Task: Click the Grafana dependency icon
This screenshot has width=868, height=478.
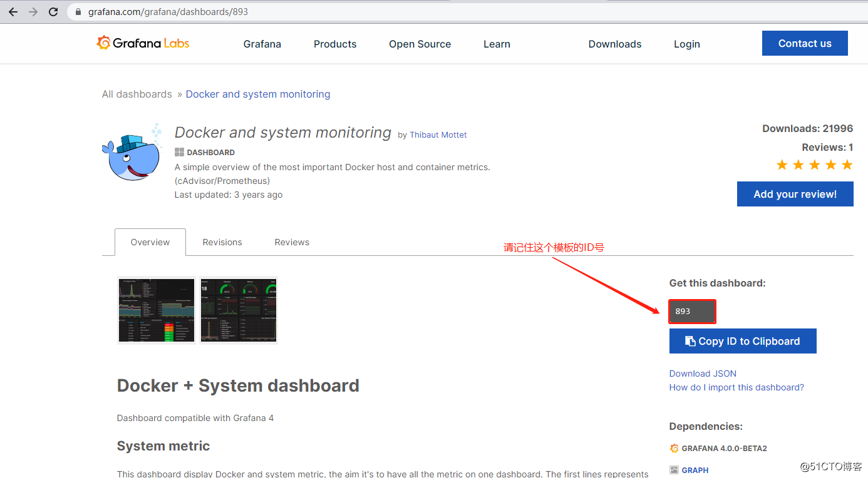Action: tap(674, 449)
